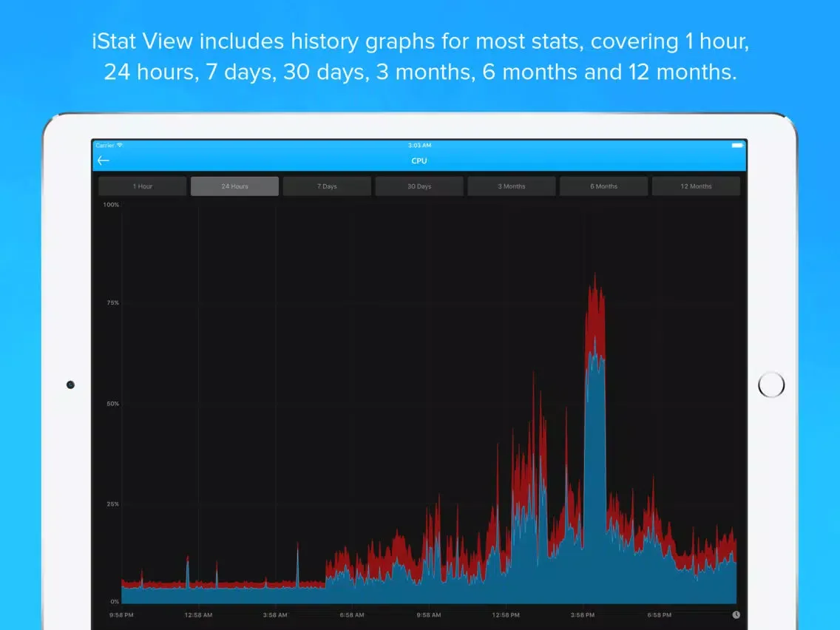This screenshot has width=840, height=630.
Task: Click the 9:58 PM time label
Action: [121, 615]
